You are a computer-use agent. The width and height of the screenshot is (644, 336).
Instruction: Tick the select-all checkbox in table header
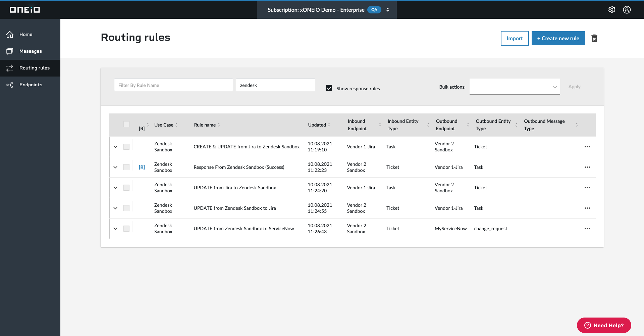[x=126, y=124]
